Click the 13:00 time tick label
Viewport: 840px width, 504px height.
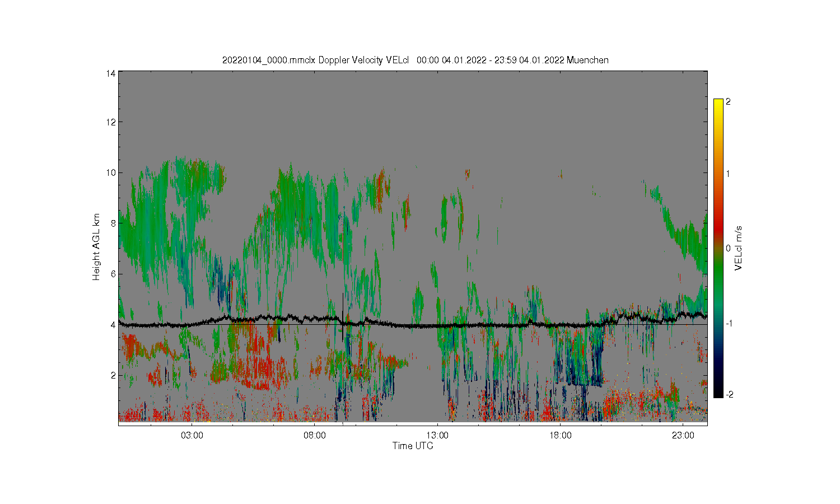point(437,435)
